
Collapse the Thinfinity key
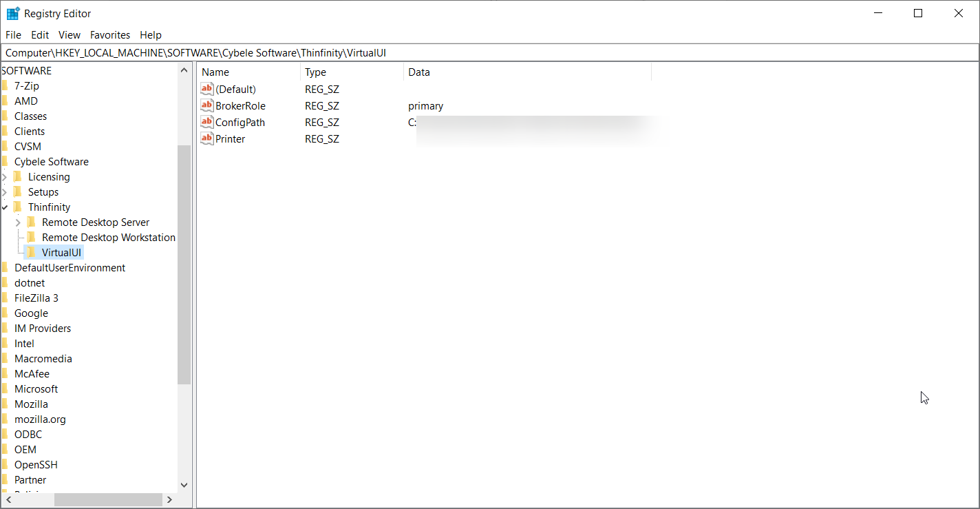pos(5,207)
